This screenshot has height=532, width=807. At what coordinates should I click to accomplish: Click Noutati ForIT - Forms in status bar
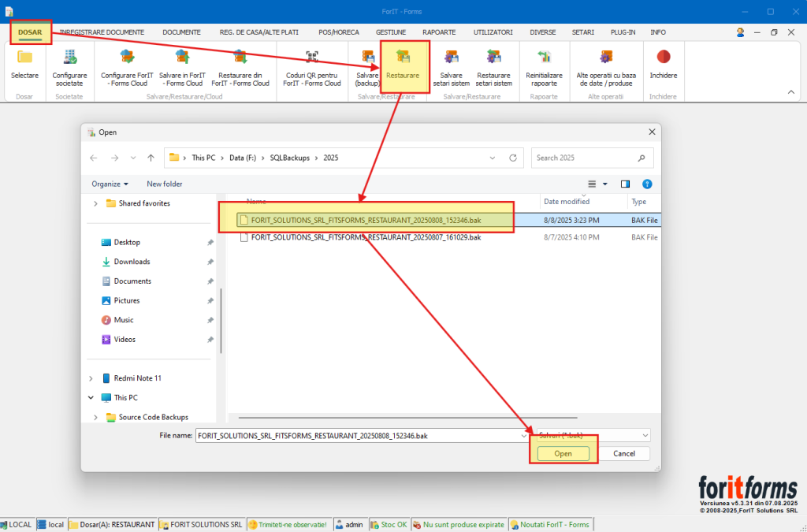tap(549, 525)
